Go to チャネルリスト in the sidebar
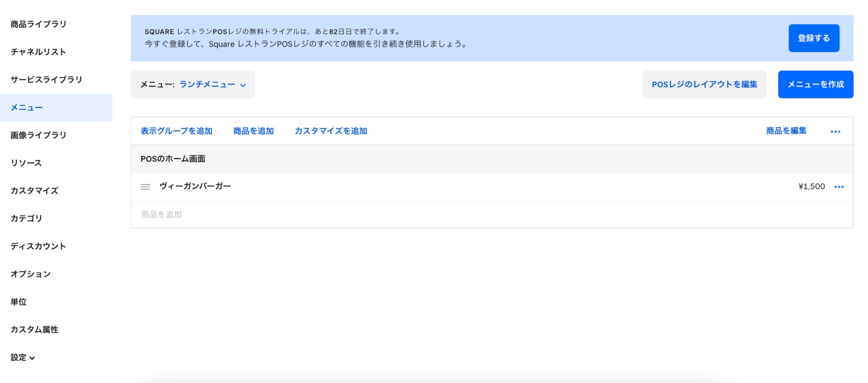868x383 pixels. click(38, 52)
